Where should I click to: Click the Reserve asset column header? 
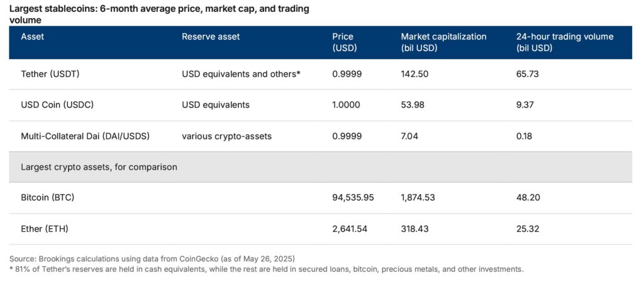211,36
